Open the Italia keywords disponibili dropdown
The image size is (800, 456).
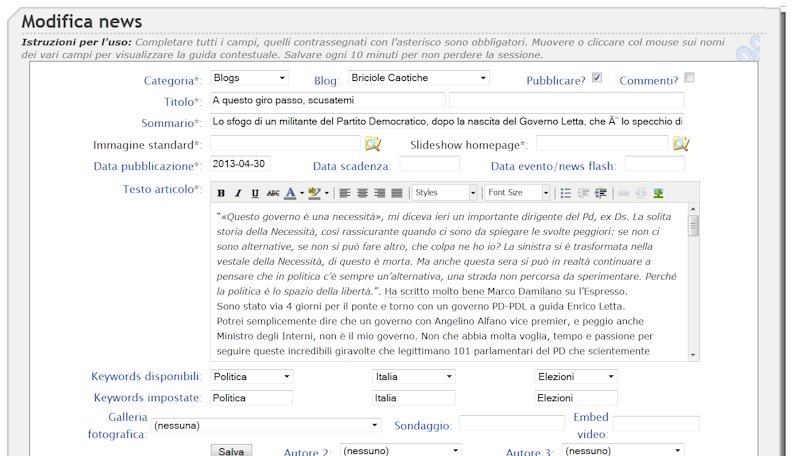coord(414,376)
